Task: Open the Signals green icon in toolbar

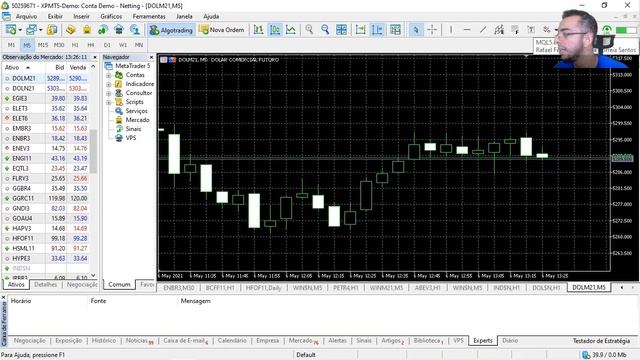Action: click(102, 30)
